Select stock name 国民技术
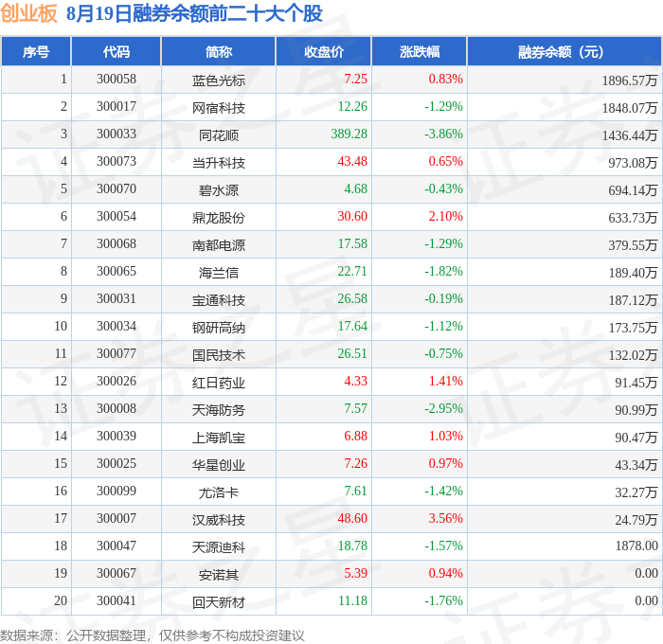This screenshot has height=644, width=663. click(x=219, y=355)
